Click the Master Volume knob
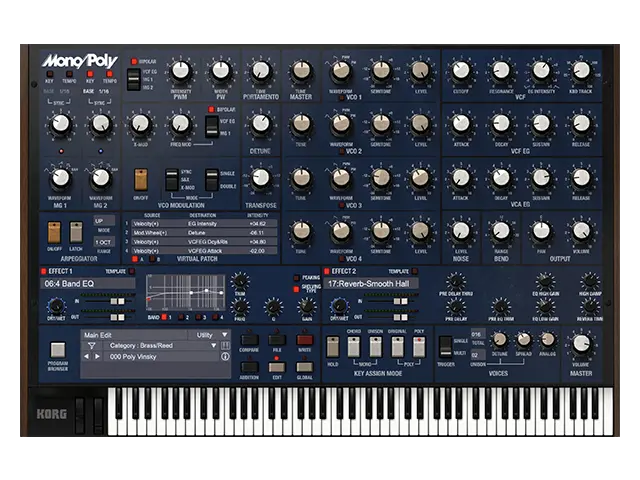This screenshot has height=480, width=640. [581, 345]
